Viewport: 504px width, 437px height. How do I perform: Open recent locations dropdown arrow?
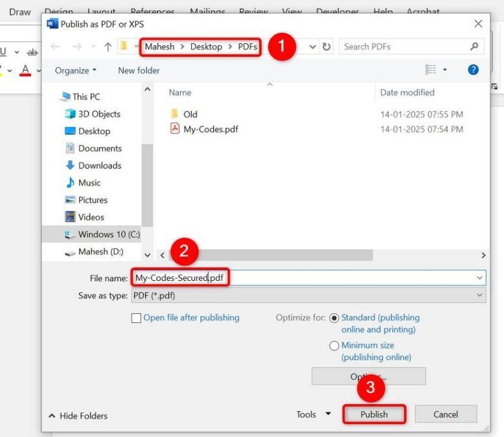pos(93,47)
